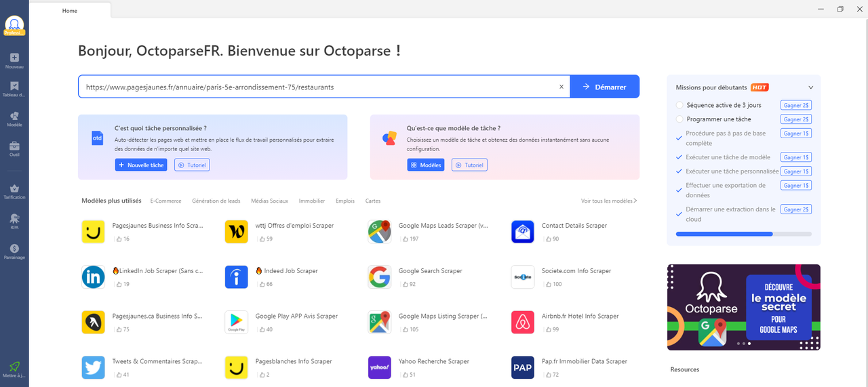Clear the URL with the X icon

point(561,87)
